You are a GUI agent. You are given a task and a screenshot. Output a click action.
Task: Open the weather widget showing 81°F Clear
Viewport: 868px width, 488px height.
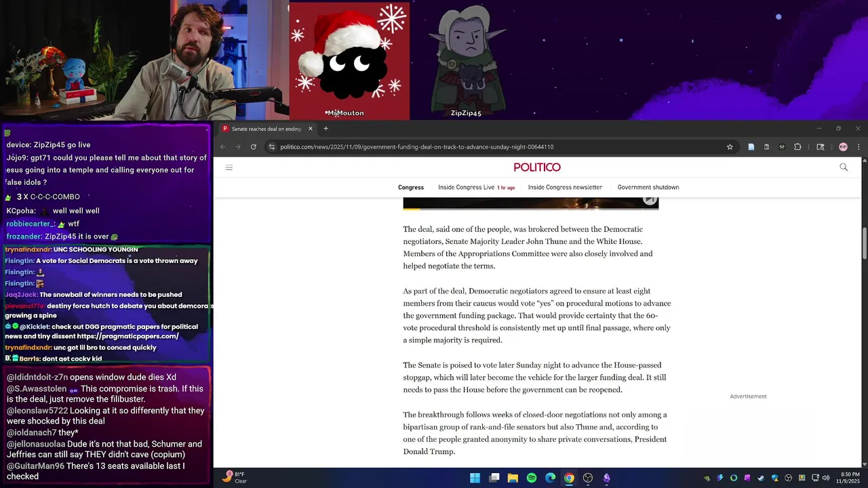point(235,478)
